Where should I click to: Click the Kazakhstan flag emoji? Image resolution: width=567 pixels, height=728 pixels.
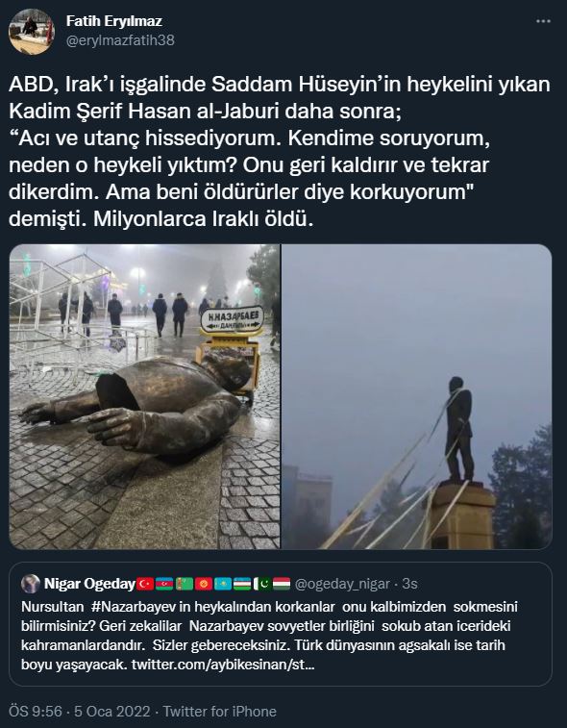223,584
